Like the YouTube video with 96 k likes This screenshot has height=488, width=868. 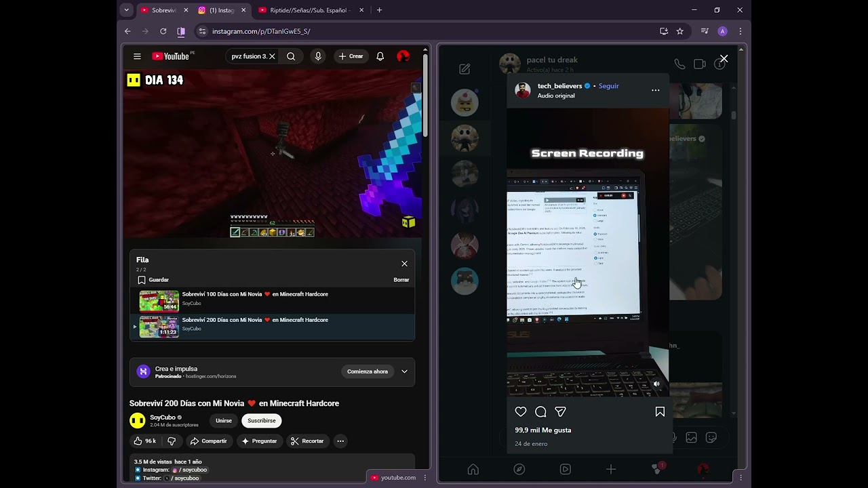click(x=145, y=441)
